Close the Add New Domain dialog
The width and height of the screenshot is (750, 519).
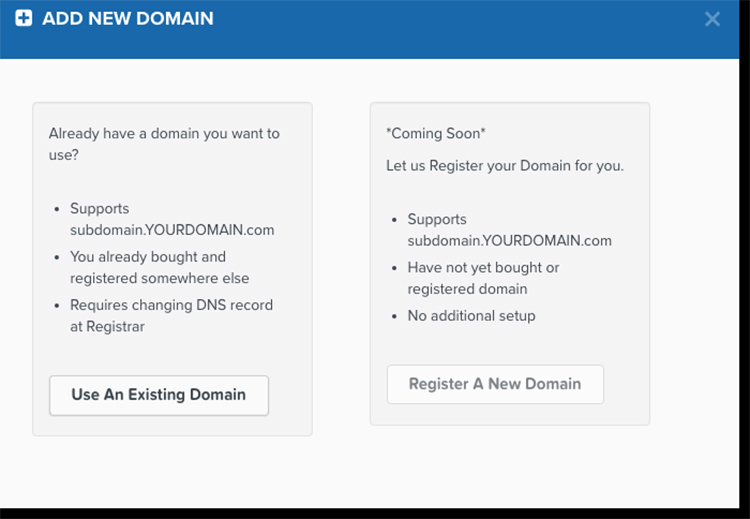[x=712, y=19]
